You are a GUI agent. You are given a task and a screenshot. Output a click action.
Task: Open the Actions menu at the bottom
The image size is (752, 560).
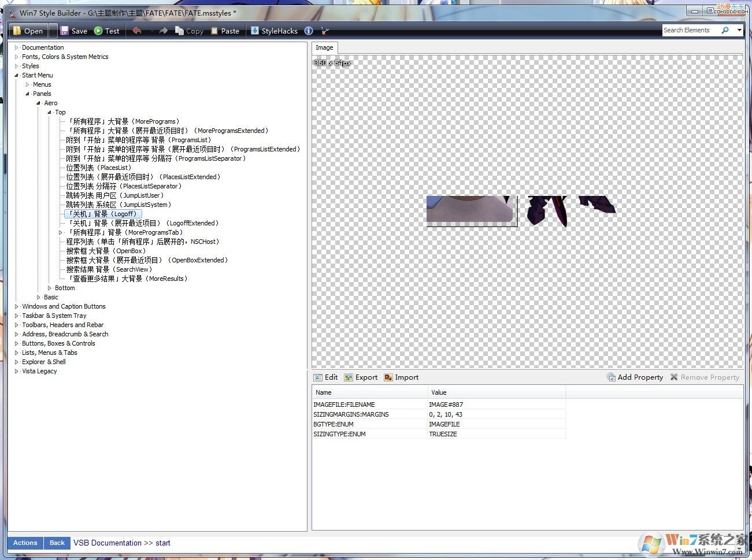pos(25,543)
